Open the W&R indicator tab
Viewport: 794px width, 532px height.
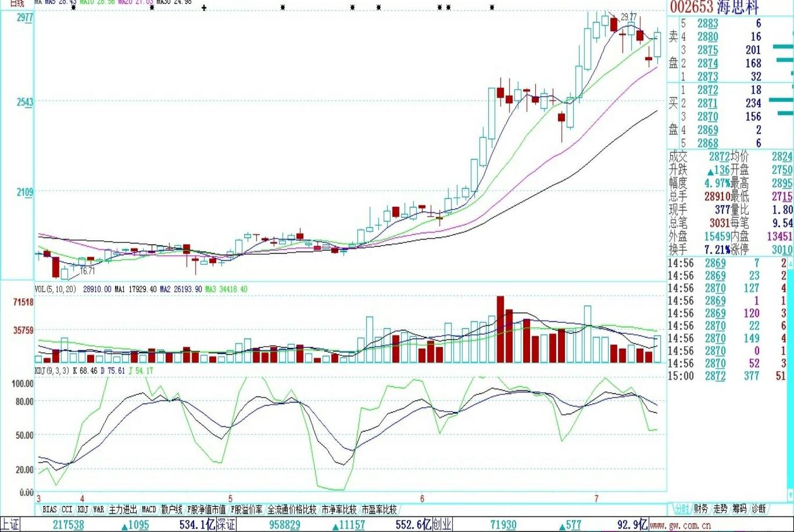pos(99,509)
